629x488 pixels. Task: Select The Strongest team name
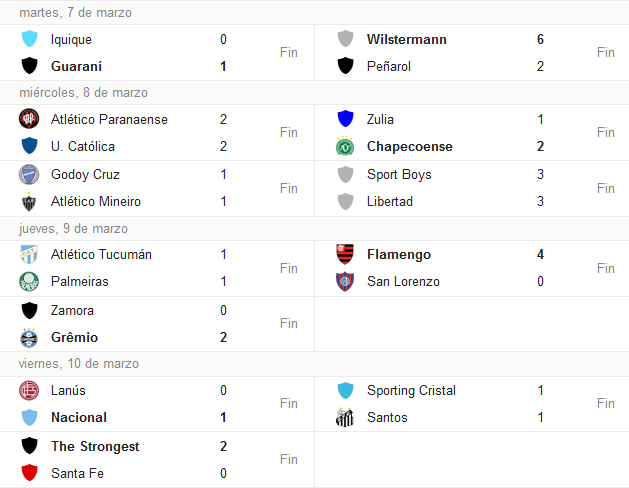pos(95,446)
